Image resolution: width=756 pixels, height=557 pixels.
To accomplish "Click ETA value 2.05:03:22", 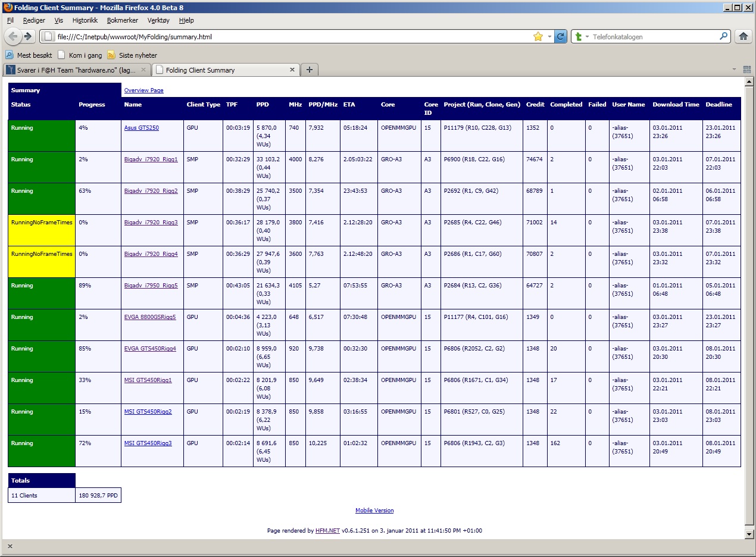I will tap(358, 159).
